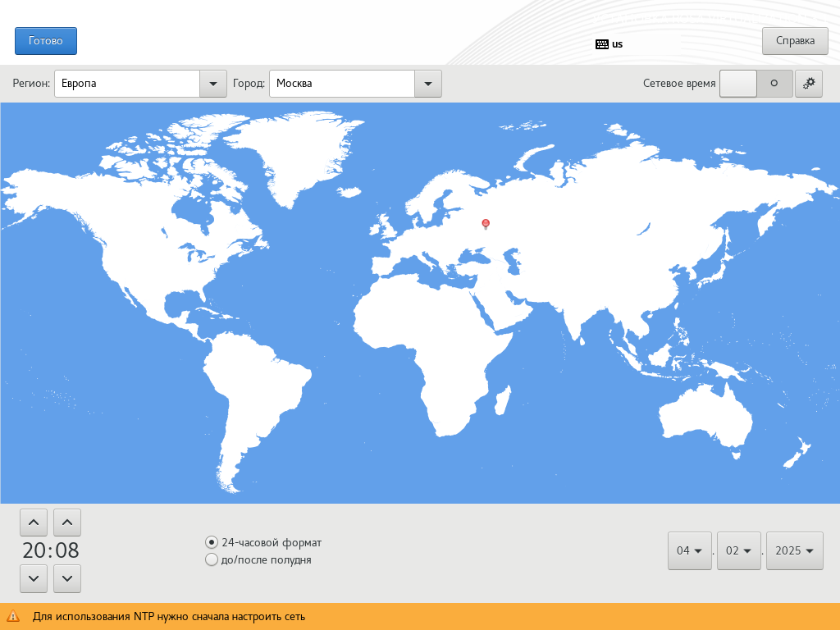Open the month dropdown showing 02
This screenshot has width=840, height=630.
point(738,550)
